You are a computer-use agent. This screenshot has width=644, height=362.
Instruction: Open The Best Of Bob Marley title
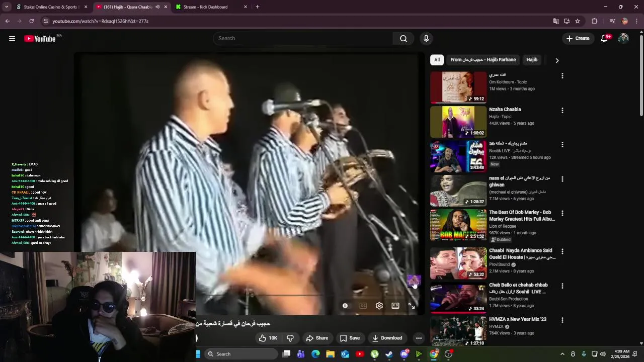(x=522, y=216)
